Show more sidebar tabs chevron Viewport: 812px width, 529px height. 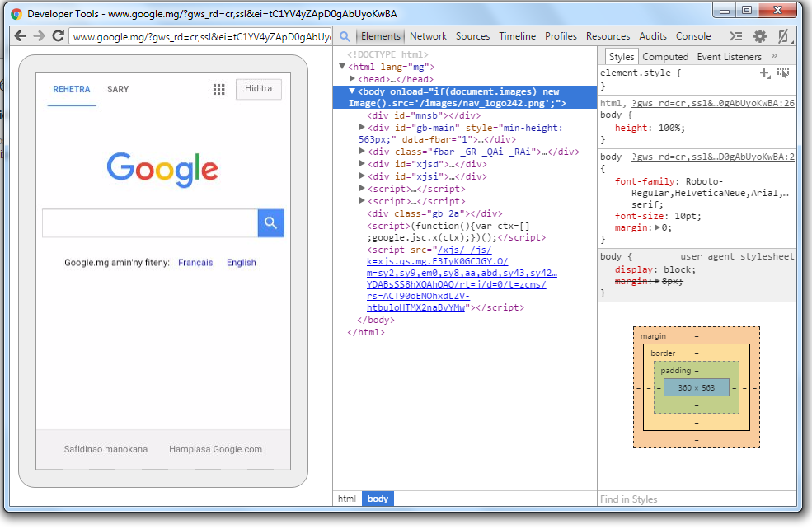(x=774, y=56)
